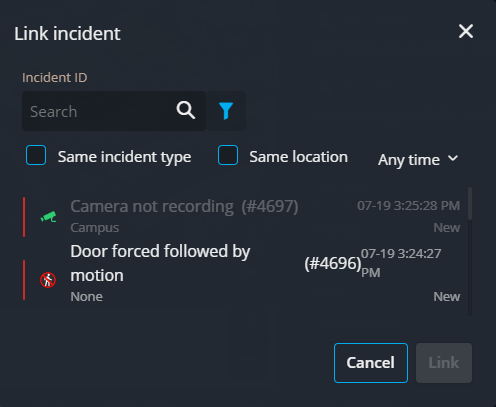Enable the Same incident type checkbox
The width and height of the screenshot is (496, 407).
[36, 155]
